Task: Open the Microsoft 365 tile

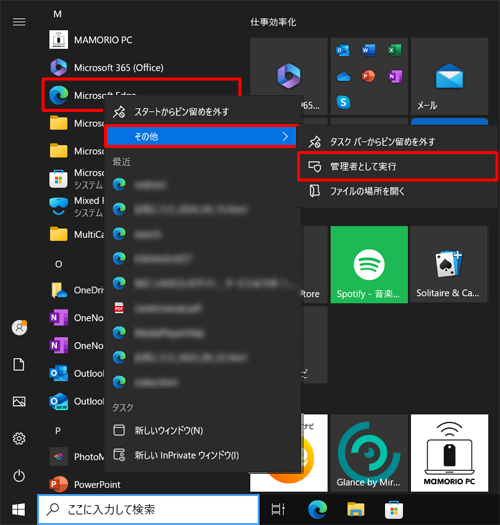Action: [289, 76]
